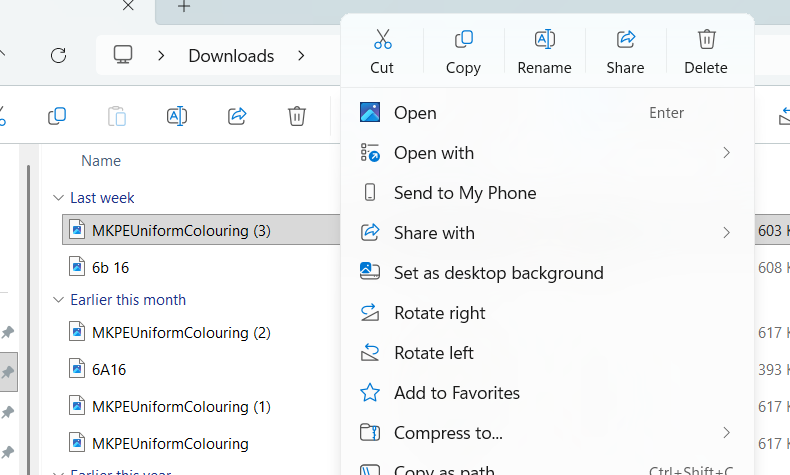Choose Set as desktop background
Viewport: 790px width, 475px height.
pyautogui.click(x=498, y=273)
